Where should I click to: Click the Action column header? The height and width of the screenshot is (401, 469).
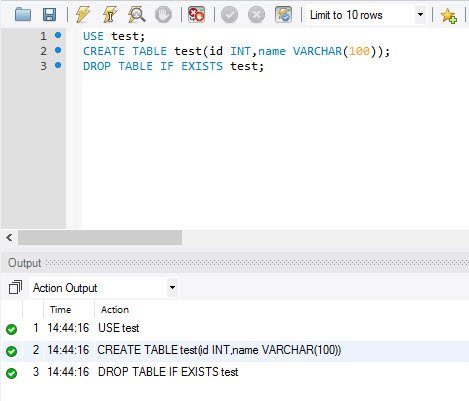[x=115, y=310]
